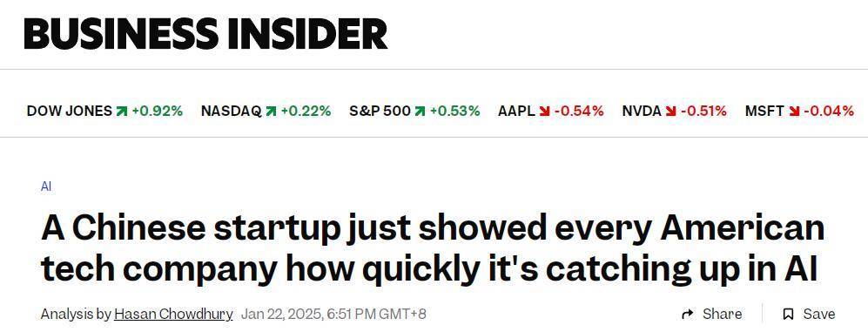Open the MSFT stock ticker label
Viewport: 868px width, 332px height.
pyautogui.click(x=765, y=112)
